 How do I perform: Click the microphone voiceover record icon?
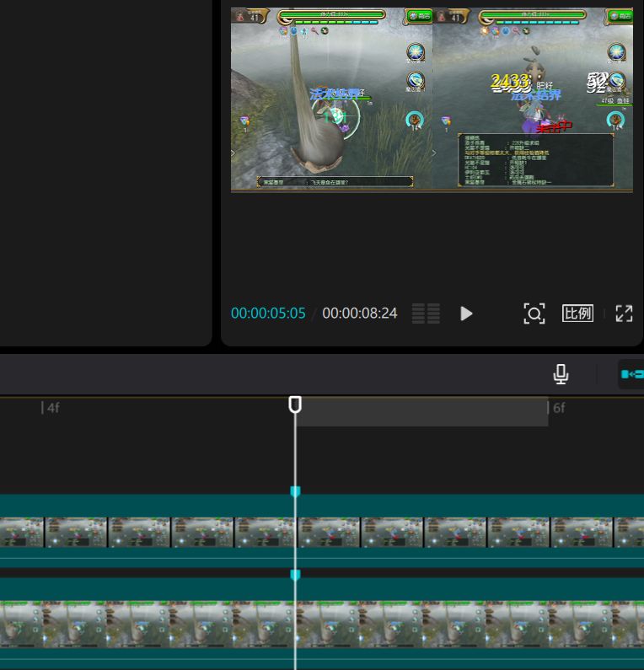pyautogui.click(x=561, y=374)
